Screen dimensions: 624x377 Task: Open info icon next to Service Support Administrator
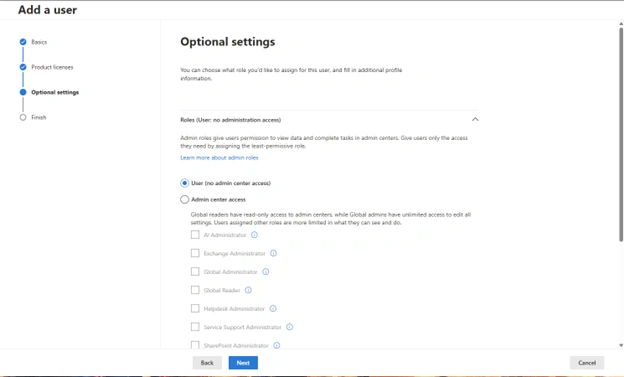(290, 327)
